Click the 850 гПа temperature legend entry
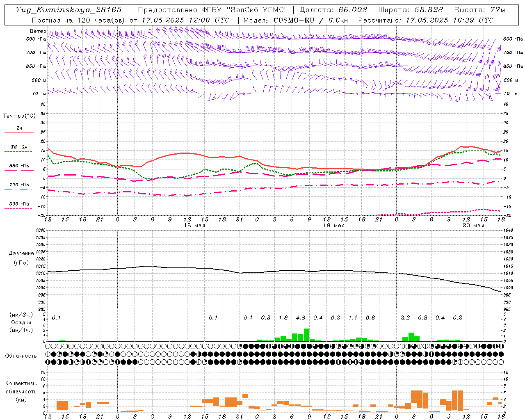 [x=19, y=166]
